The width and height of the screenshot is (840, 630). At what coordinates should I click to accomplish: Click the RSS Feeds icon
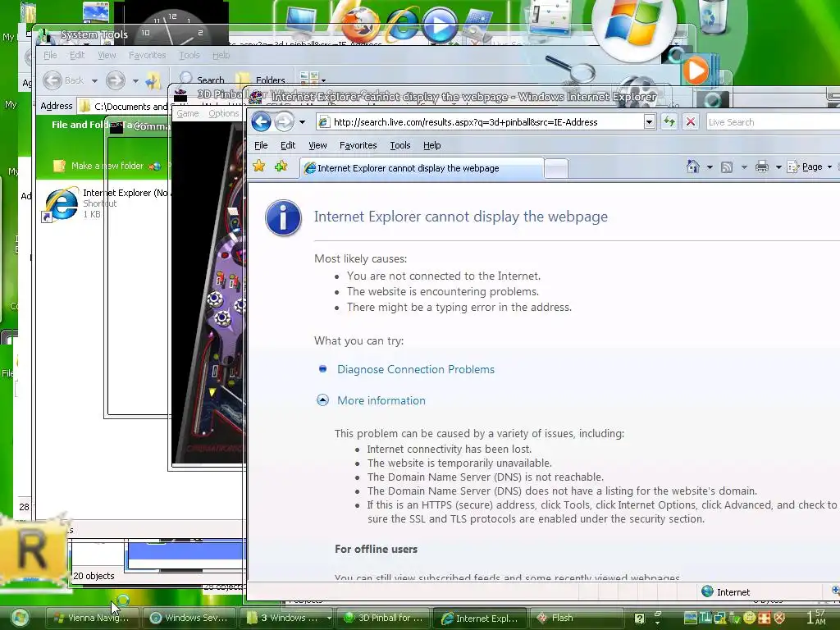(727, 167)
